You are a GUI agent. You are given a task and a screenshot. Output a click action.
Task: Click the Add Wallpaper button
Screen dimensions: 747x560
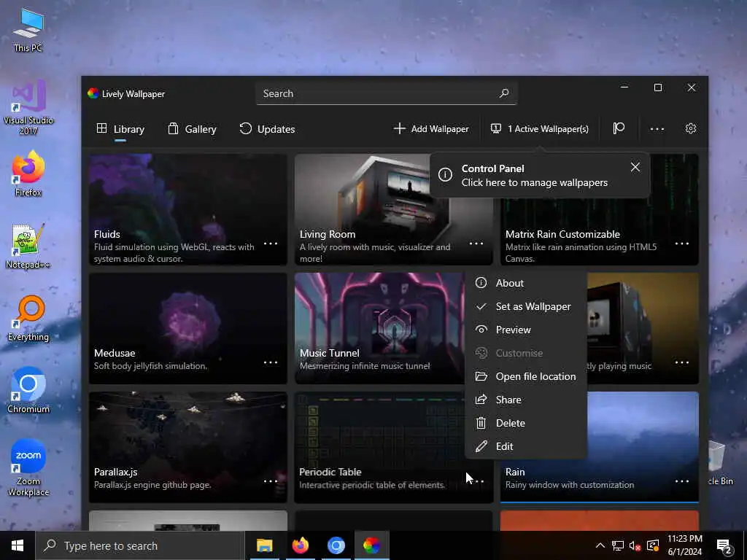(x=430, y=129)
